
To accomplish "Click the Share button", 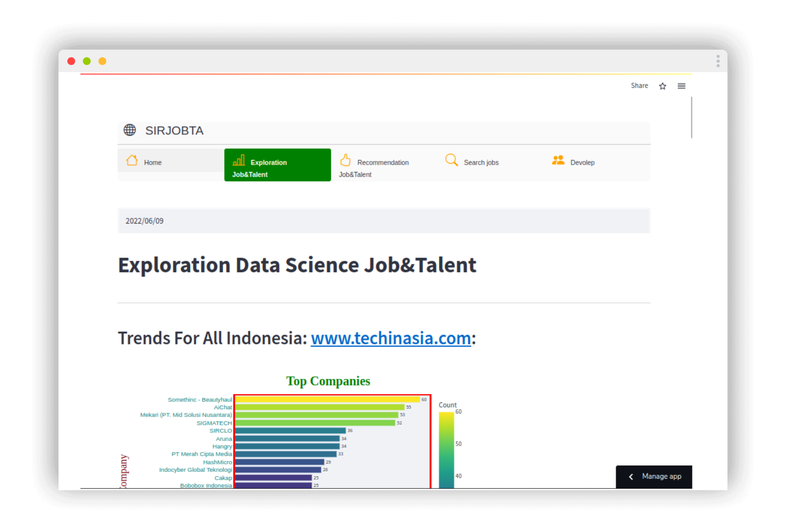I will click(639, 86).
